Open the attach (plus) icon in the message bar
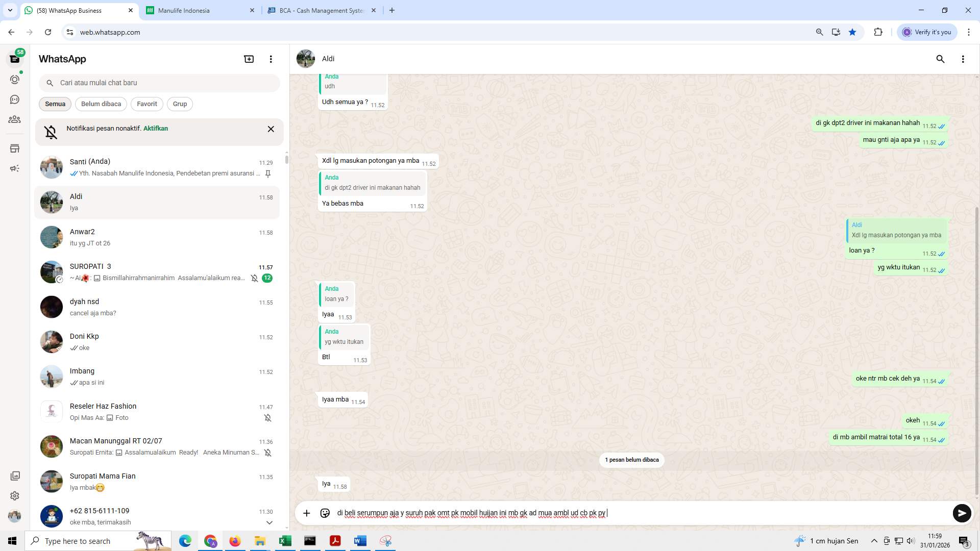 (x=306, y=513)
